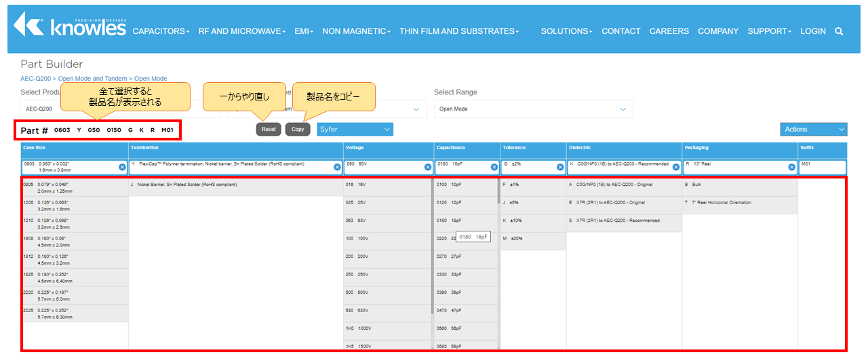Click the Knowles logo
This screenshot has width=868, height=359.
click(70, 25)
